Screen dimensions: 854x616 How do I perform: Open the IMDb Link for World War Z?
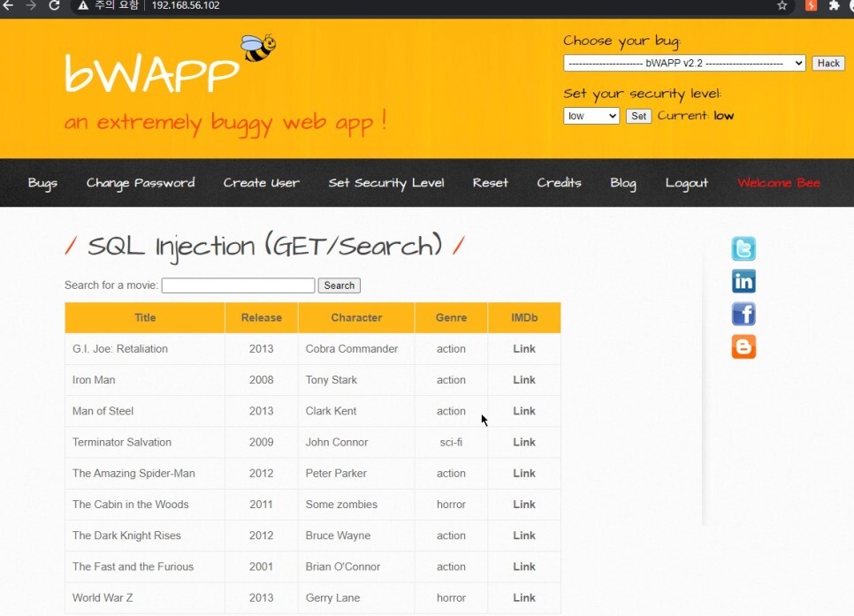[x=524, y=597]
